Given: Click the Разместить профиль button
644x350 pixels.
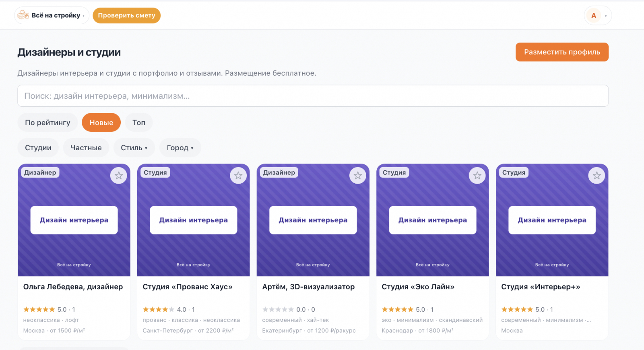Looking at the screenshot, I should 562,52.
